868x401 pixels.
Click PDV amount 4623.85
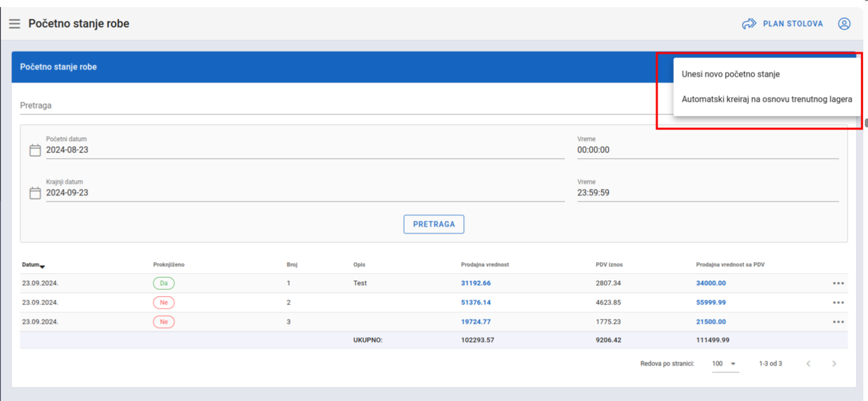pyautogui.click(x=608, y=302)
